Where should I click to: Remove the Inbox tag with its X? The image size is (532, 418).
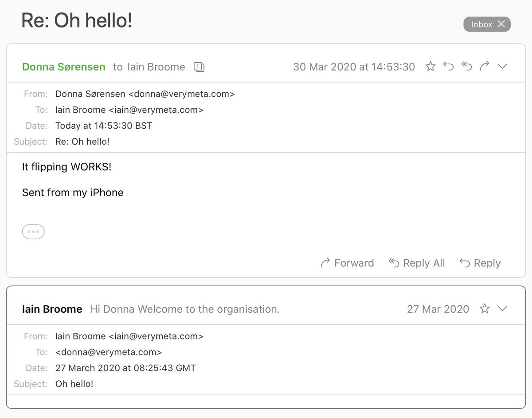click(x=501, y=24)
